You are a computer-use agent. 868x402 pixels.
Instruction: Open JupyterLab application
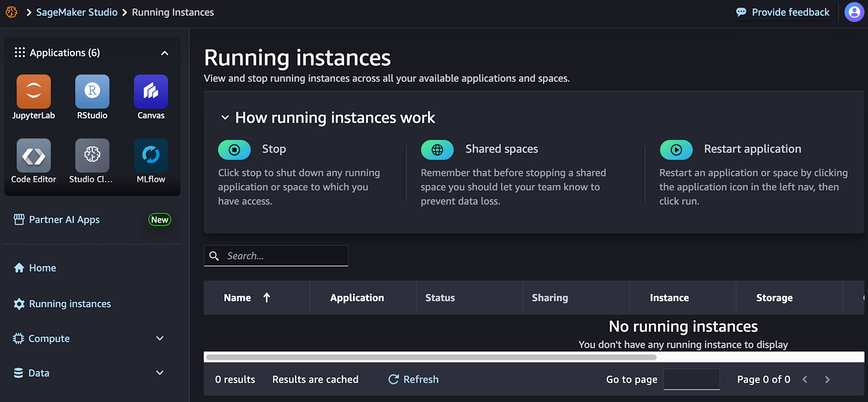tap(33, 97)
